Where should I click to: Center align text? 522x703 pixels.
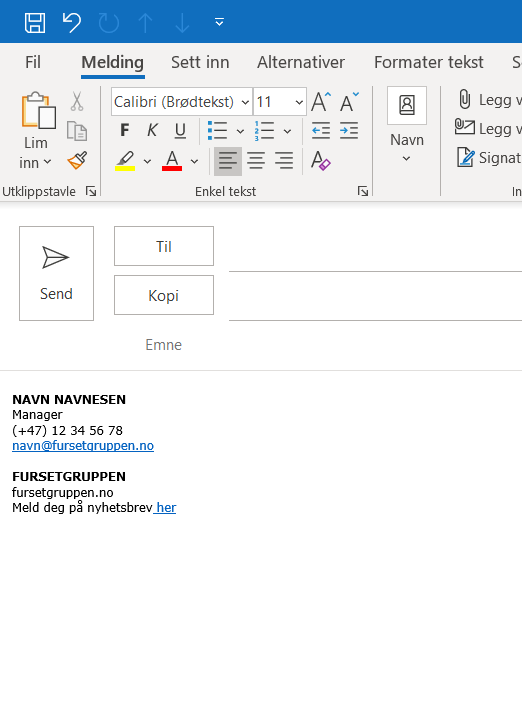[x=256, y=161]
